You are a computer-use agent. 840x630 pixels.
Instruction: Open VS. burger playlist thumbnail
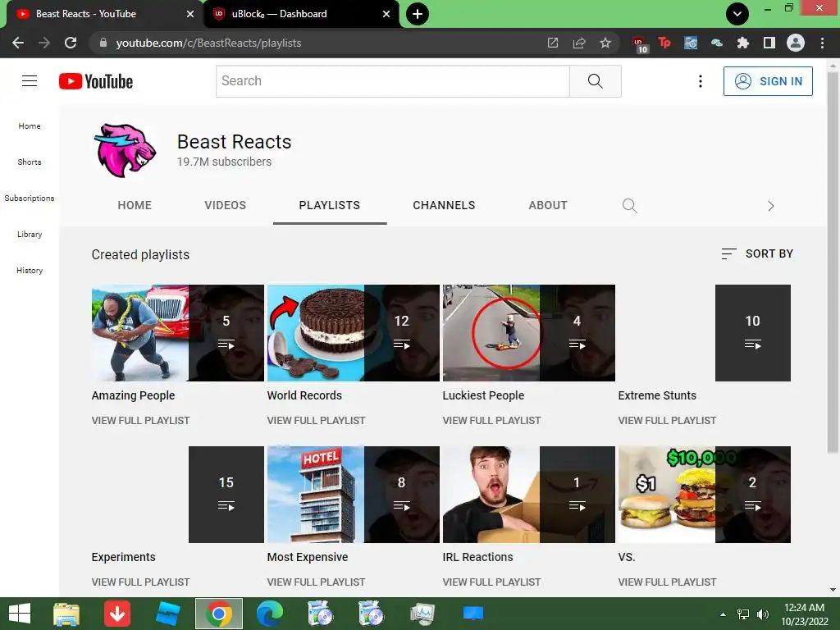tap(705, 495)
